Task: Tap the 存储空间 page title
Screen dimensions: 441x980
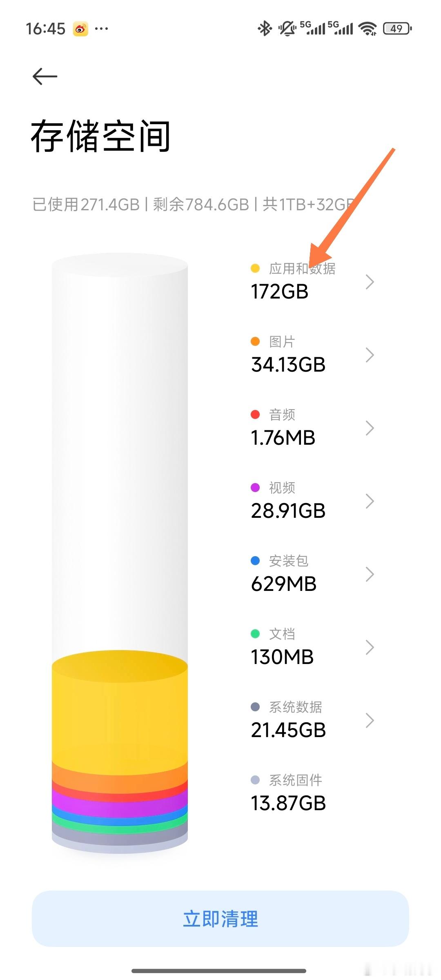Action: click(100, 136)
